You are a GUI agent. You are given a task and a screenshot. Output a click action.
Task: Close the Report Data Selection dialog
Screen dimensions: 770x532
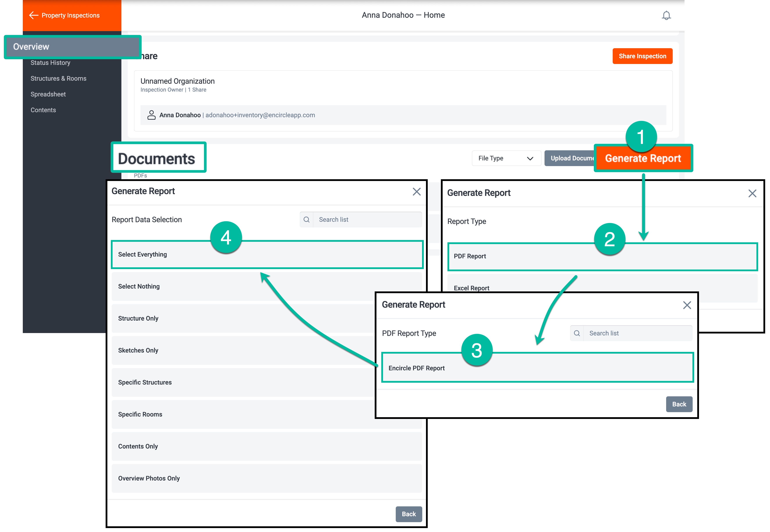pos(416,192)
